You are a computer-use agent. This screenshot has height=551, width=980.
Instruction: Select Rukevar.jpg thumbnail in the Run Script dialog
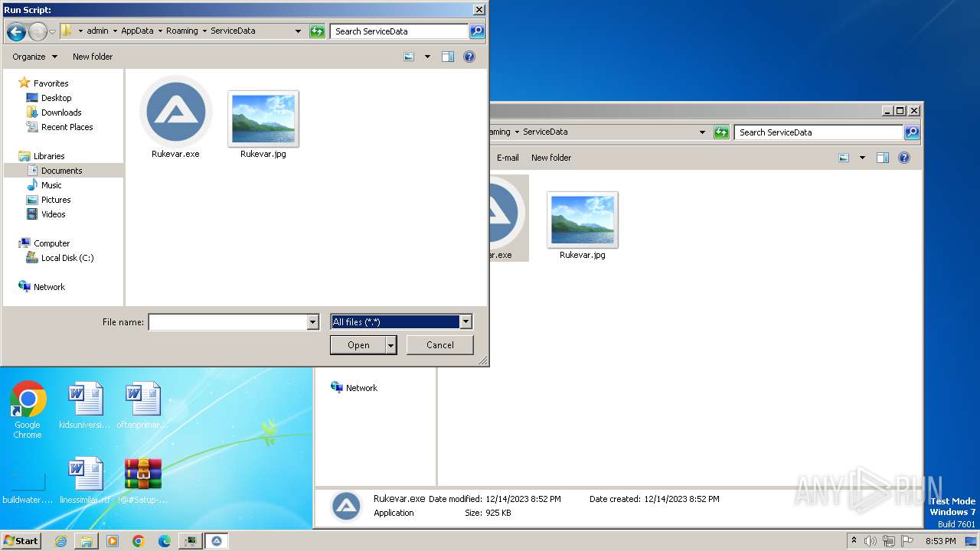263,119
